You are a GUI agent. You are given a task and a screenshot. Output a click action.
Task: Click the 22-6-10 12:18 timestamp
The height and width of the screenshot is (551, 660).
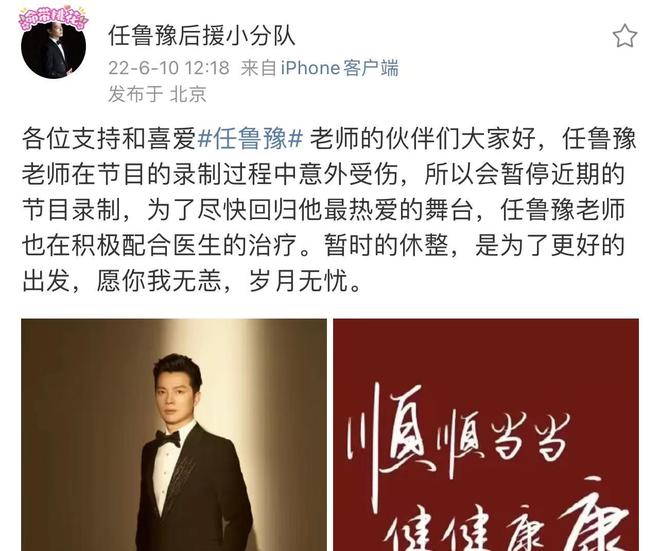click(169, 68)
